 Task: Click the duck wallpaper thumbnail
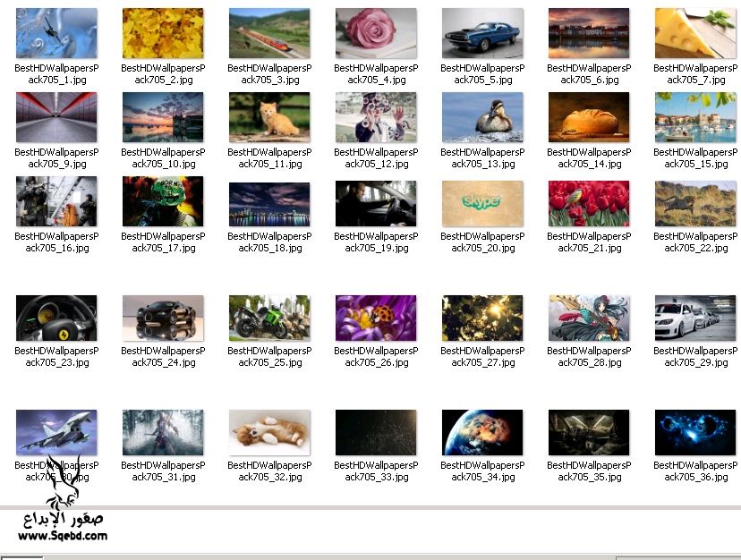(x=482, y=117)
